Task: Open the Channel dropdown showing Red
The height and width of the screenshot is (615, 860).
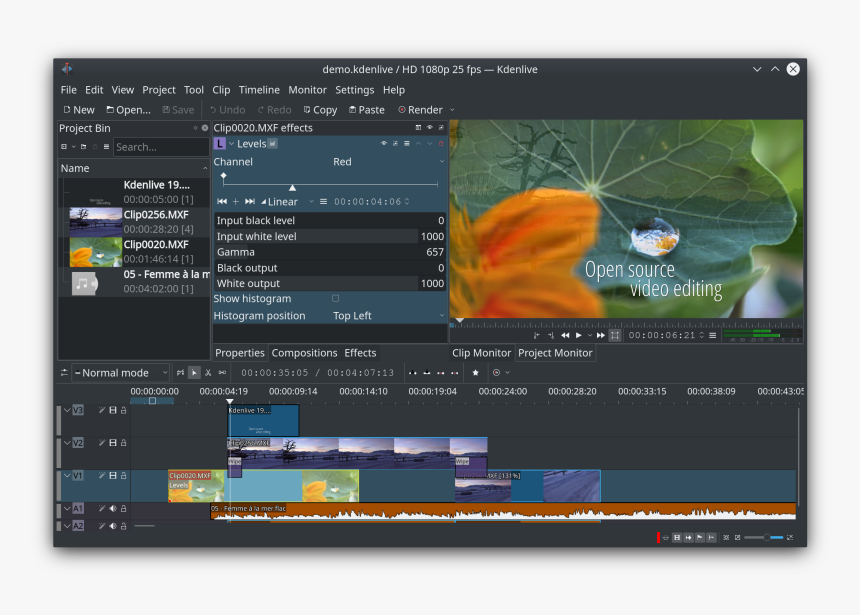Action: (x=388, y=162)
